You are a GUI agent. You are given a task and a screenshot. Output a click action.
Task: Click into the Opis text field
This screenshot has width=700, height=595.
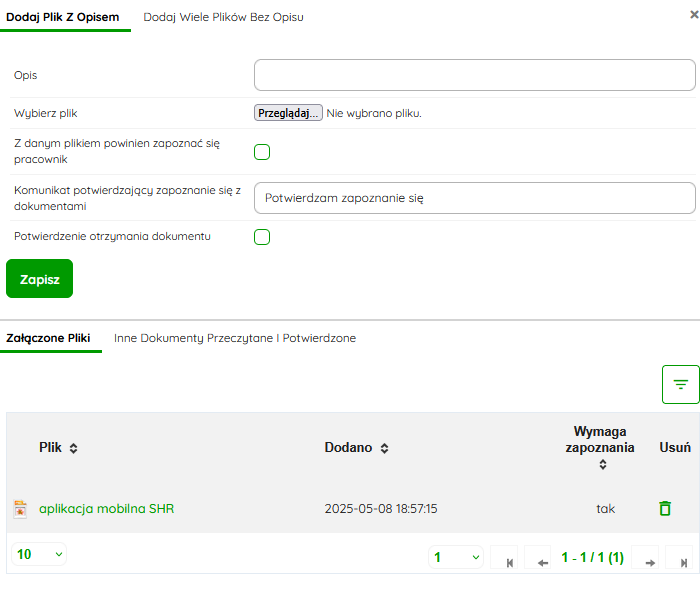pyautogui.click(x=474, y=75)
